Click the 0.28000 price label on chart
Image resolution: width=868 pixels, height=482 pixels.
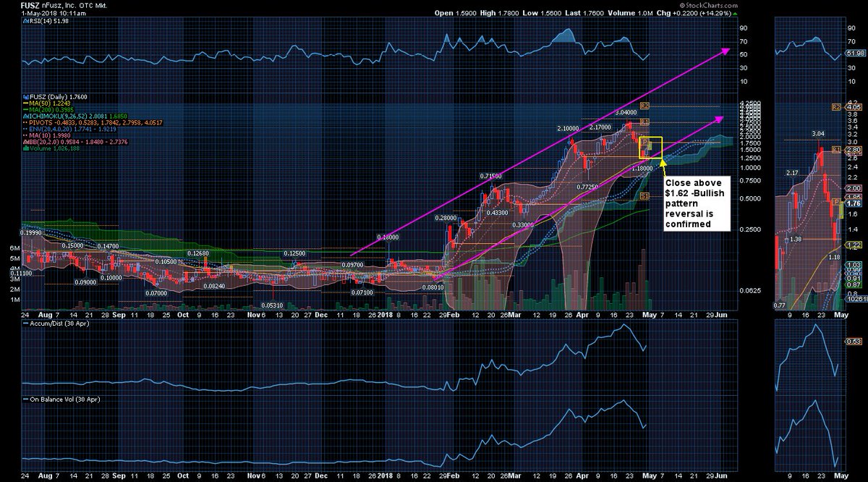pyautogui.click(x=446, y=217)
